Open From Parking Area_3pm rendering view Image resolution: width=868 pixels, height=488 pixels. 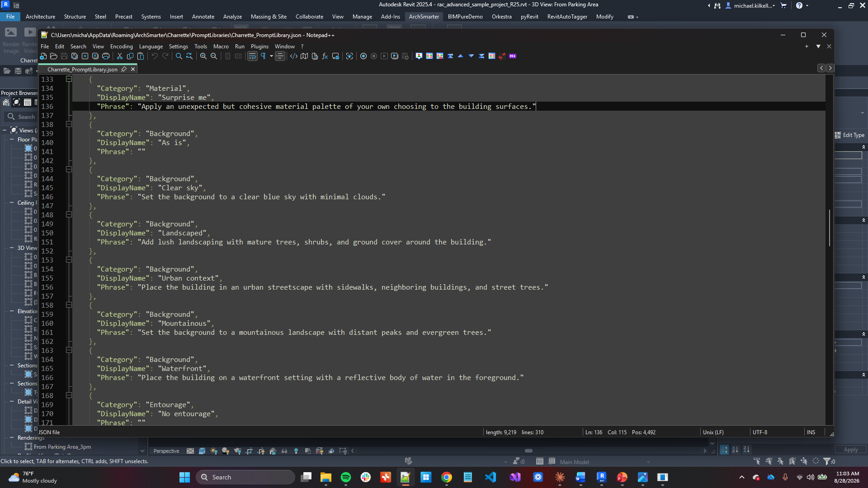[62, 447]
